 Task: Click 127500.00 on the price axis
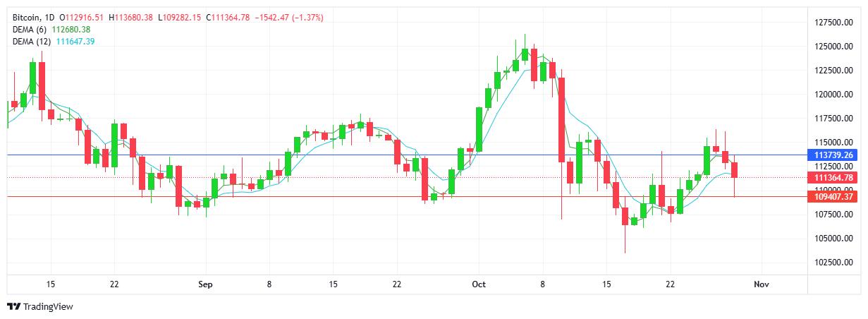[x=834, y=23]
